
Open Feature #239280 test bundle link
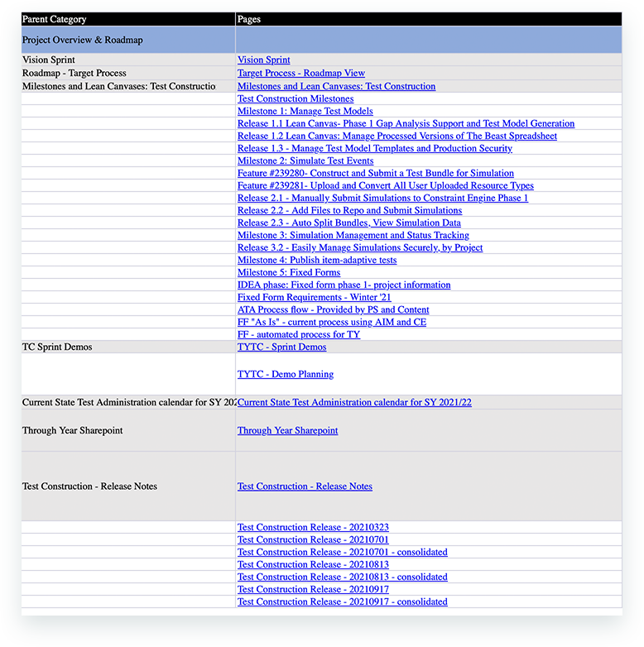pos(375,173)
